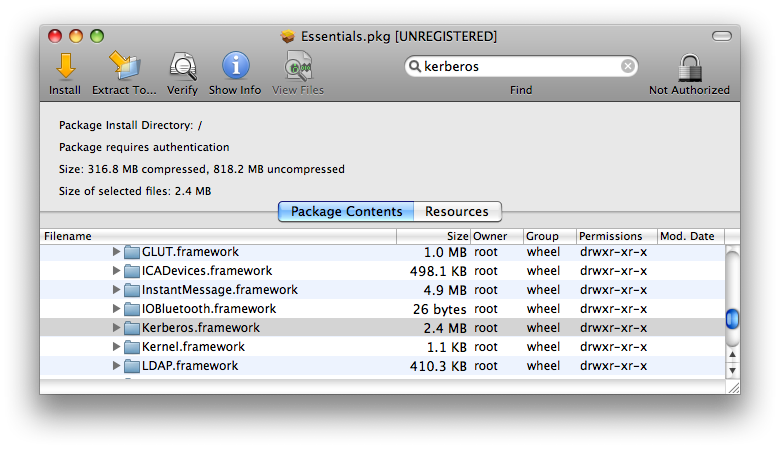Screen dimensions: 780x449
Task: Click inside the Find search field
Action: [x=520, y=66]
